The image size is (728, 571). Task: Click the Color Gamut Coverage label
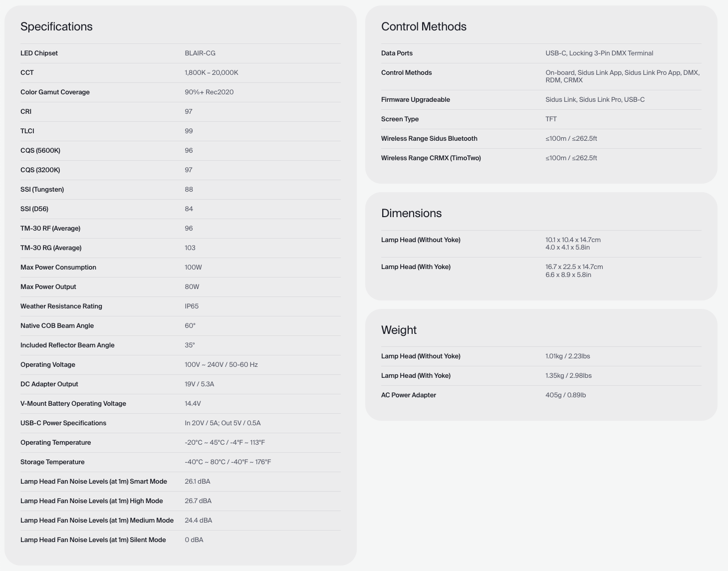point(55,92)
